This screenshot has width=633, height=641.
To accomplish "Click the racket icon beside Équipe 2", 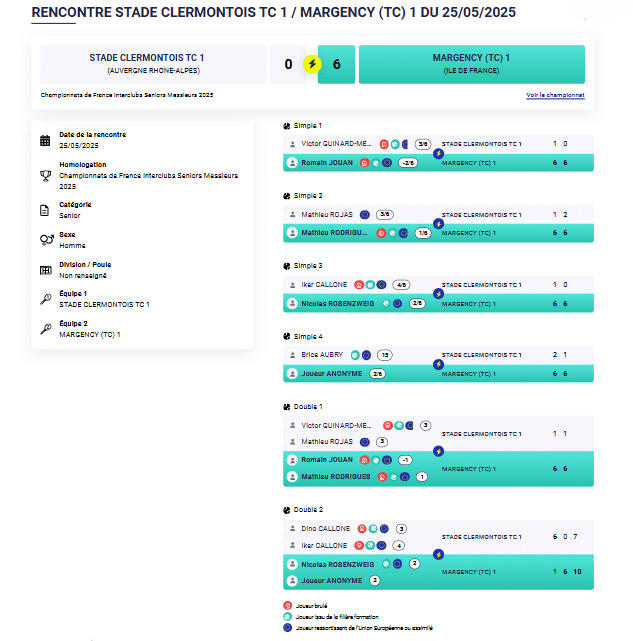I will [45, 329].
